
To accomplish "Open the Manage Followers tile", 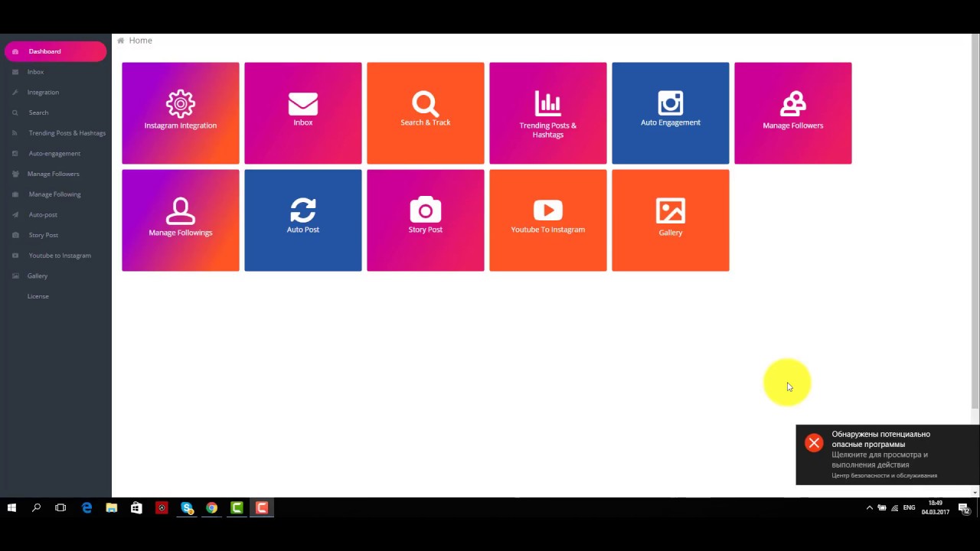I will tap(793, 113).
